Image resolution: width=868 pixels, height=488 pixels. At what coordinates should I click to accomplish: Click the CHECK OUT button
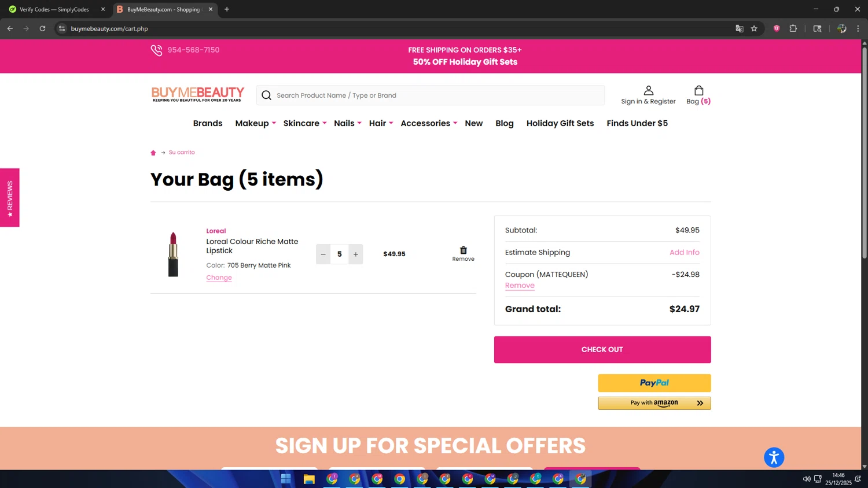(602, 350)
